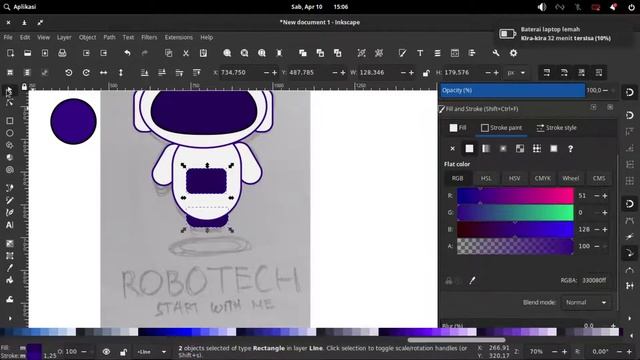This screenshot has height=360, width=640.
Task: Toggle move gradients with object
Action: pyautogui.click(x=581, y=73)
